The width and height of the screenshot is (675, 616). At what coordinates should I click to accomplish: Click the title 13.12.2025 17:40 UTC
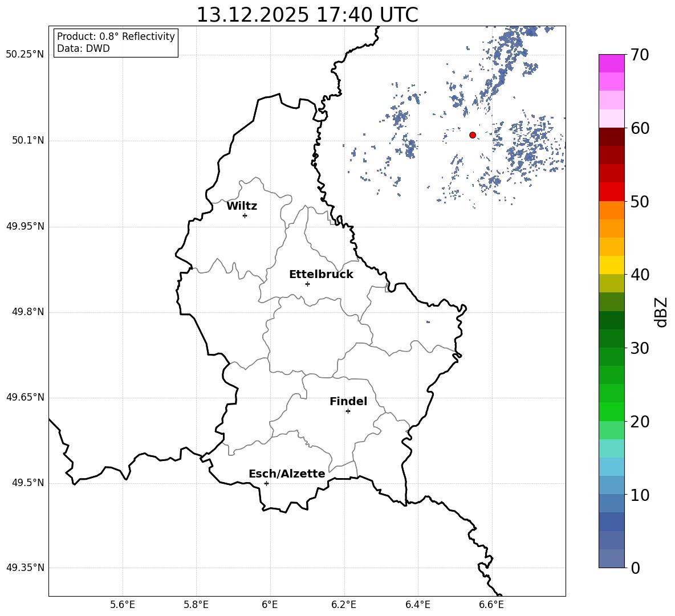click(x=307, y=15)
